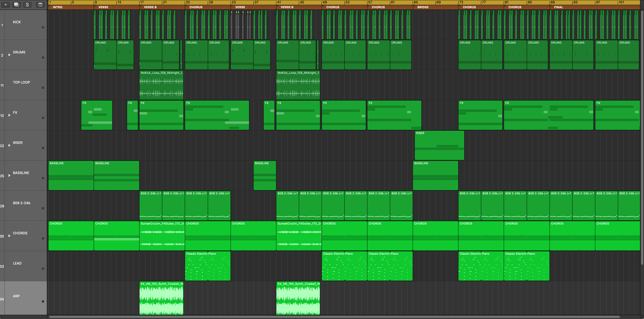This screenshot has width=644, height=319.
Task: Select the TOP LOOP track header
Action: [x=24, y=85]
